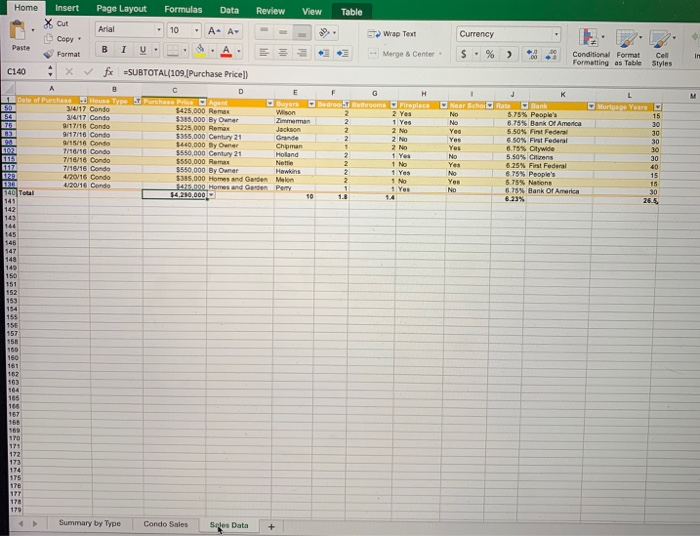Open the Arial font name dropdown
700x536 pixels.
coord(158,29)
